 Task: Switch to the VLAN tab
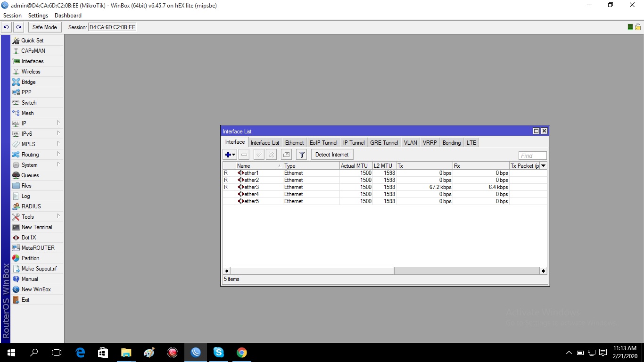pyautogui.click(x=410, y=143)
